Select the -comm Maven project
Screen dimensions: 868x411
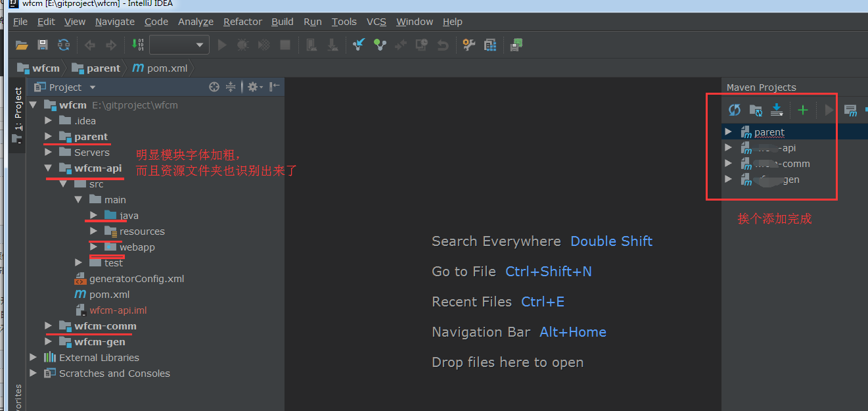(x=782, y=164)
